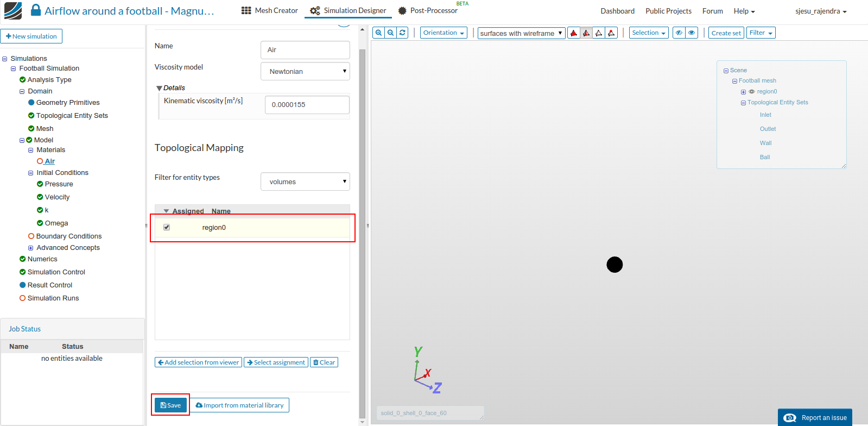
Task: Open the Filter for entity types dropdown
Action: point(305,181)
